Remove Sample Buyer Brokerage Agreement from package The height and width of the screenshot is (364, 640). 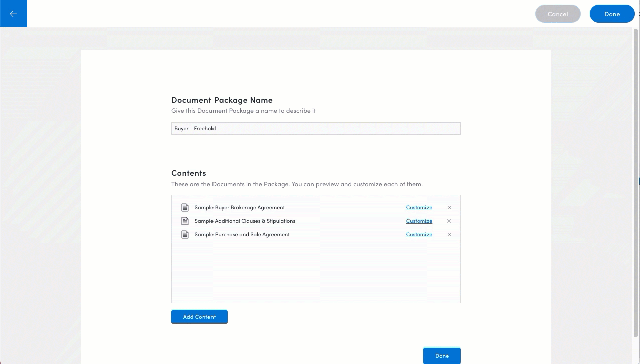(x=449, y=207)
